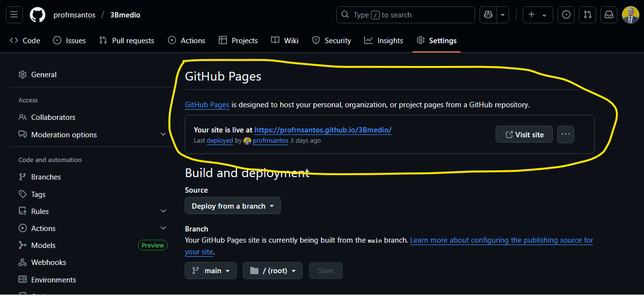Image resolution: width=644 pixels, height=296 pixels.
Task: Open the Issues icon in the header
Action: [566, 15]
